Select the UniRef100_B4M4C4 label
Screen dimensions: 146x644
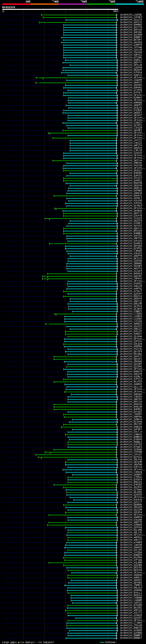click(131, 273)
